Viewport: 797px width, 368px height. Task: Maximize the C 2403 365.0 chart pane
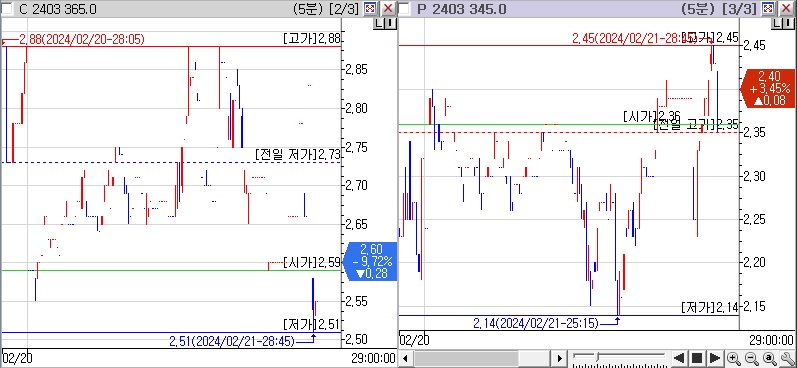[x=370, y=9]
